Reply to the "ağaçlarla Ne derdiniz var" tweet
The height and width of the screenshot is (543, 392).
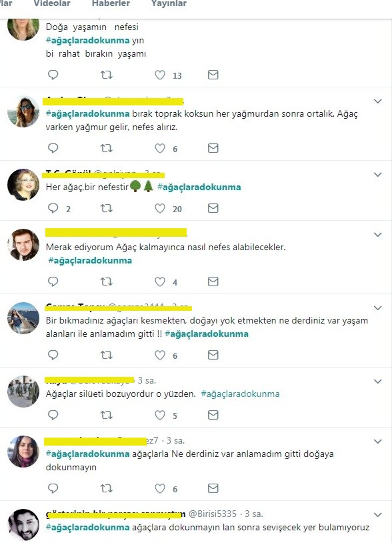coord(53,488)
